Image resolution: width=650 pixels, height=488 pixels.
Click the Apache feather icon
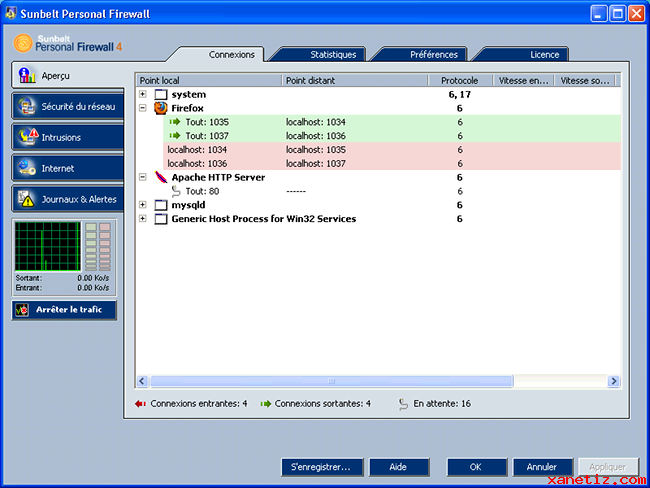click(161, 177)
